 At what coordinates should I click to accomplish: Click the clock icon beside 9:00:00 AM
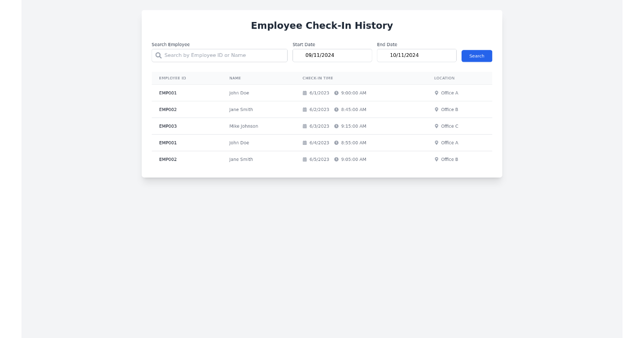pos(335,92)
